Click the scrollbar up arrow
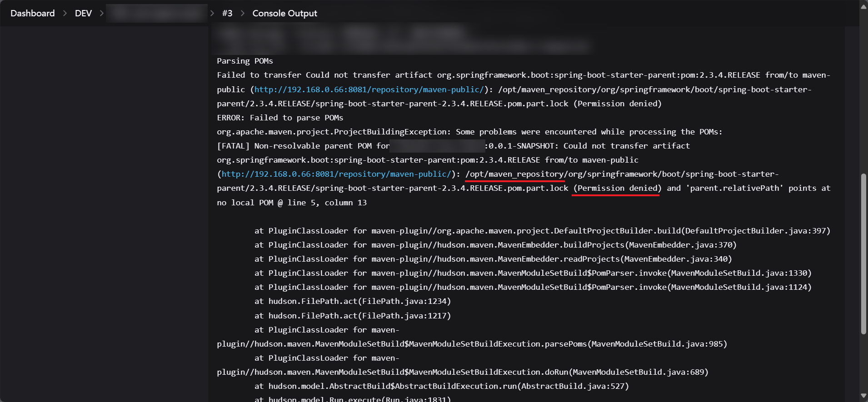 point(863,7)
